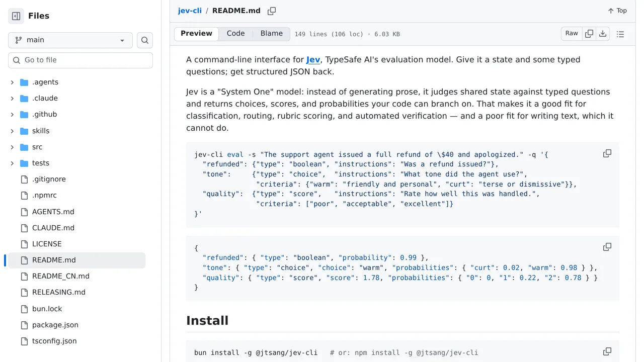Click the file icon beside package.json
This screenshot has height=362, width=644.
pyautogui.click(x=24, y=325)
